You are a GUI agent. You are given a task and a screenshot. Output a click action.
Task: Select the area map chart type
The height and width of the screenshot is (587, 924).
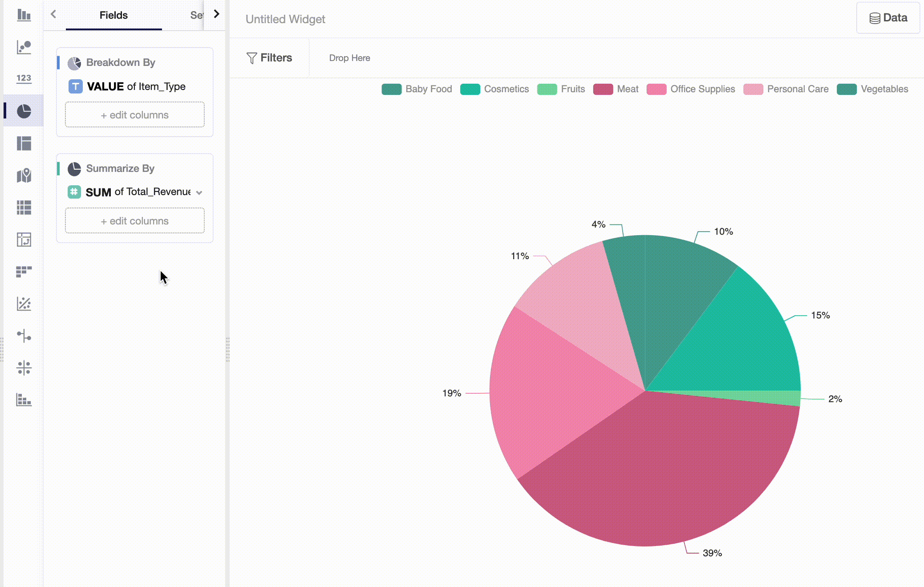coord(23,176)
